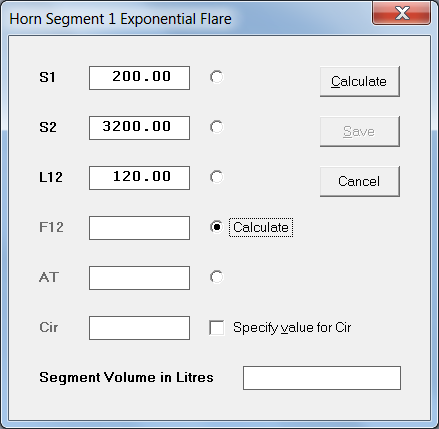The image size is (439, 429).
Task: Click the Specify value for Cir label text
Action: coord(292,327)
